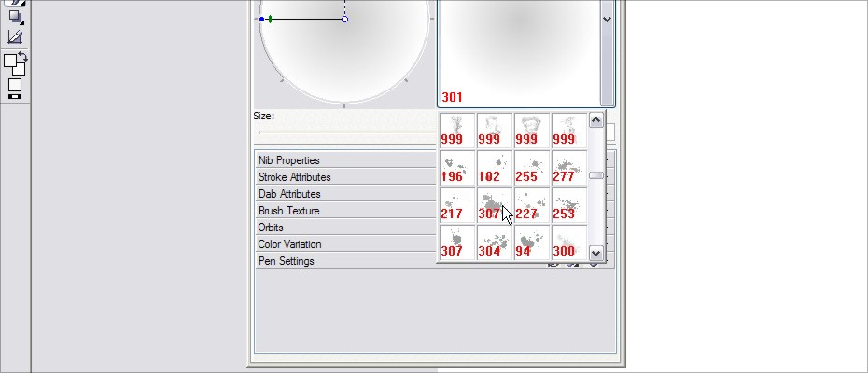Select the brush tip thumbnail labeled 196
This screenshot has width=868, height=373.
(456, 168)
